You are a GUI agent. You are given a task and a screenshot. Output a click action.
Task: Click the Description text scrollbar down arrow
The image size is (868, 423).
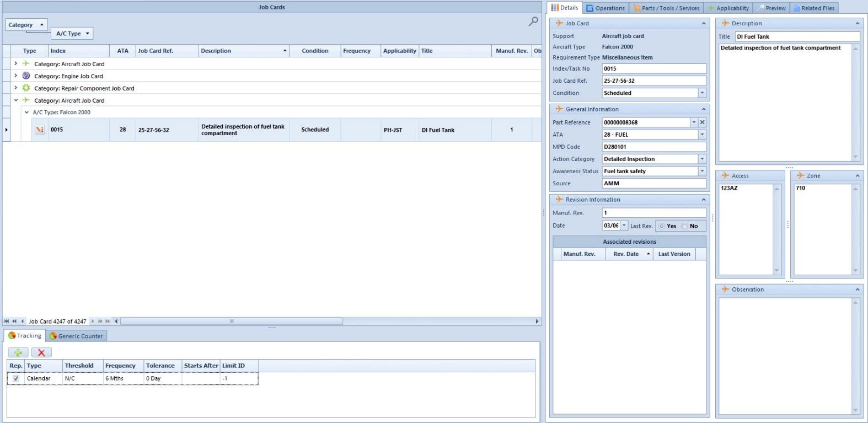point(855,157)
